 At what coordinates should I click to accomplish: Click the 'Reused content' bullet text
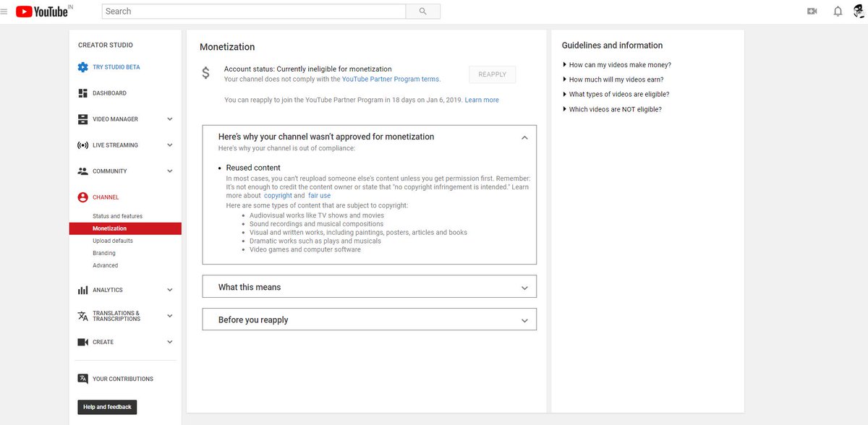pos(253,168)
